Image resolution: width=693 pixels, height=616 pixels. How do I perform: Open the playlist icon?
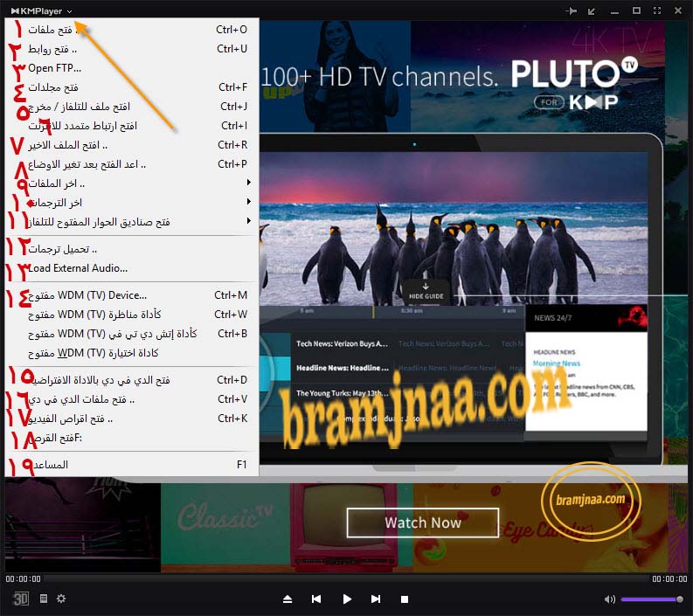44,599
